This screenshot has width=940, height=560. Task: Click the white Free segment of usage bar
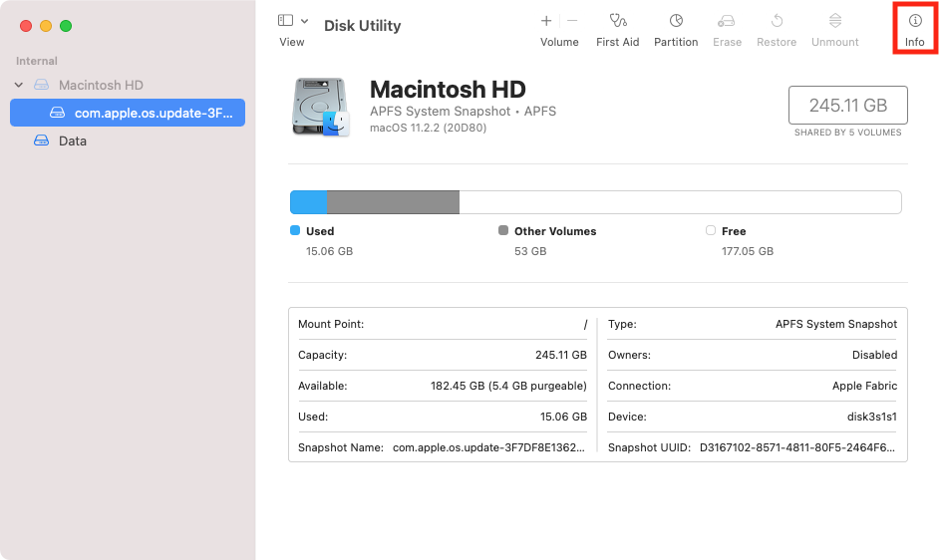(681, 202)
